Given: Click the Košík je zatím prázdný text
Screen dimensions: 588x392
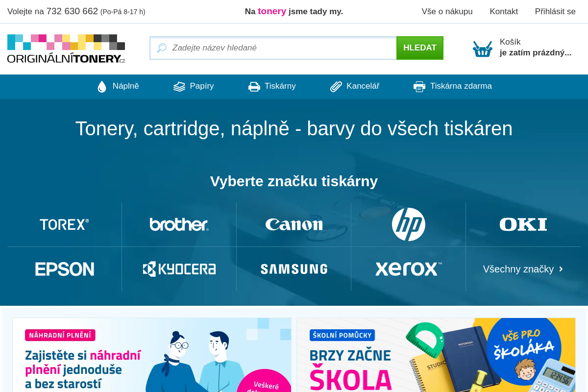Looking at the screenshot, I should coord(536,48).
